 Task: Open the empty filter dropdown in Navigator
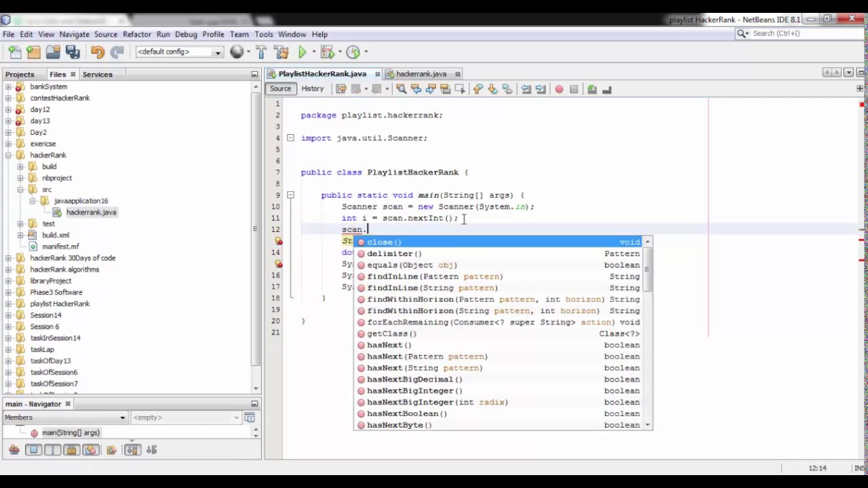[x=185, y=418]
